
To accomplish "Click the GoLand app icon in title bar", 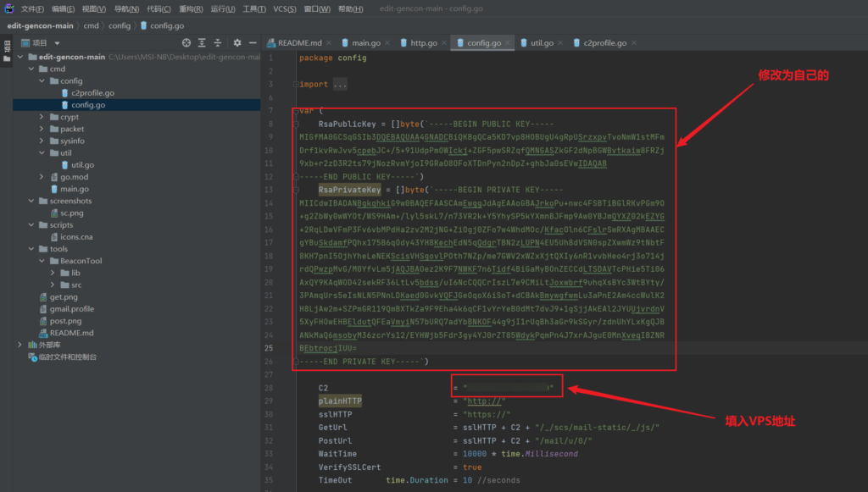I will tap(8, 8).
